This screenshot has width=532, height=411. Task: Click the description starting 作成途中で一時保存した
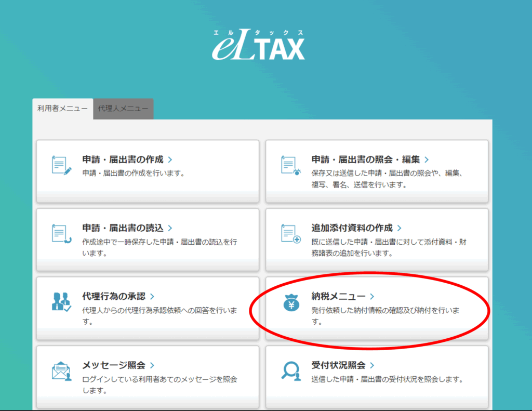(x=159, y=247)
